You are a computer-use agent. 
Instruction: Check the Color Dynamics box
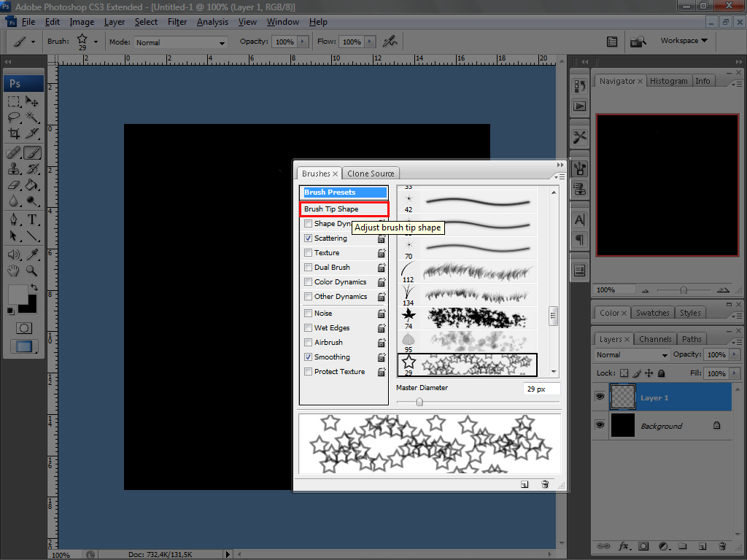point(309,282)
